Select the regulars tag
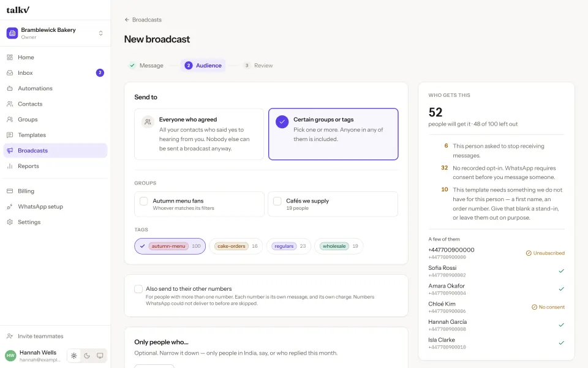588x368 pixels. 288,247
